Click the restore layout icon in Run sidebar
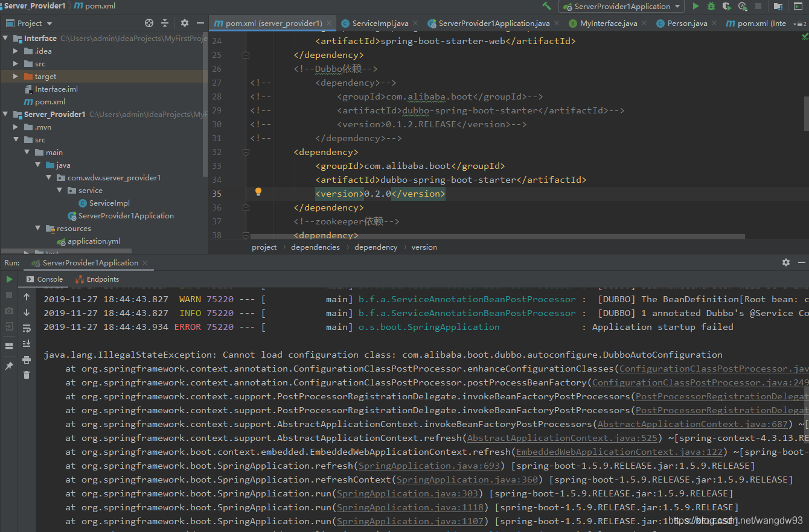809x532 pixels. tap(9, 346)
